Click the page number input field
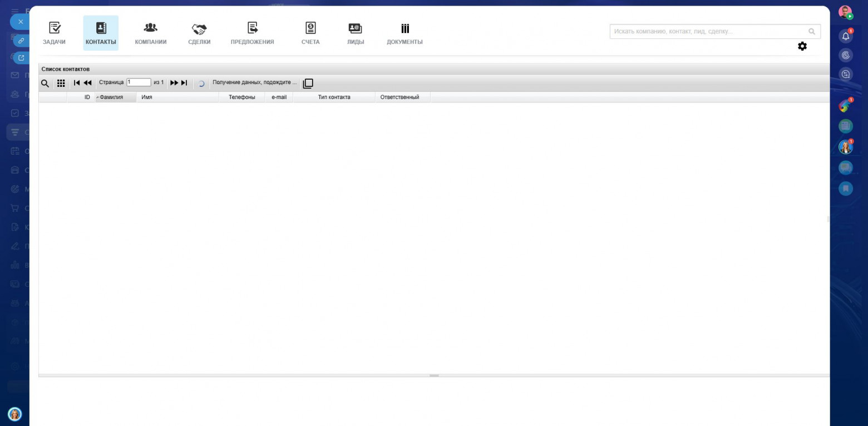This screenshot has width=868, height=426. (x=139, y=82)
